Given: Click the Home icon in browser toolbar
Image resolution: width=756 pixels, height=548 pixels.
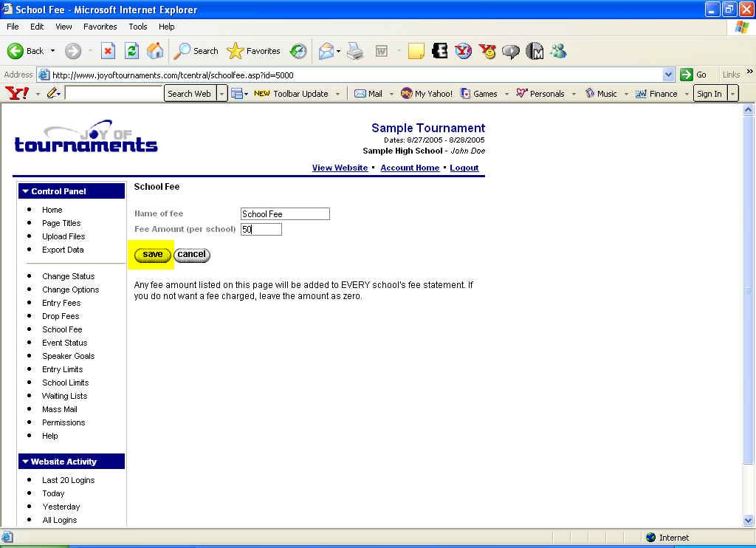Looking at the screenshot, I should 155,51.
